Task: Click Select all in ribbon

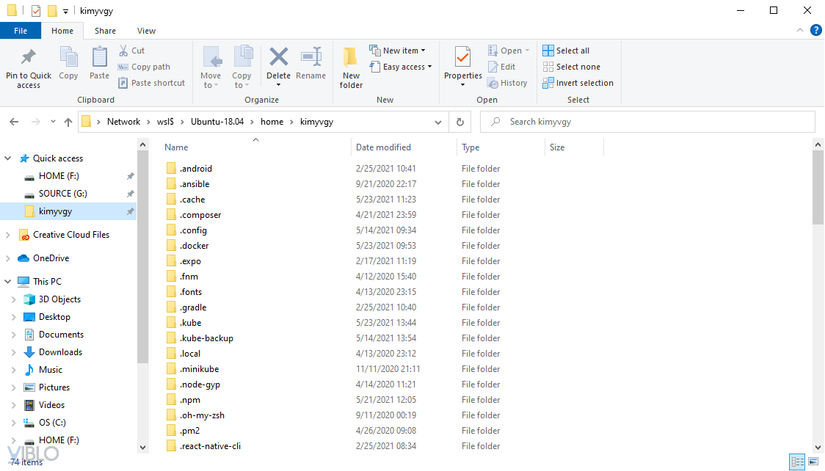Action: [566, 51]
